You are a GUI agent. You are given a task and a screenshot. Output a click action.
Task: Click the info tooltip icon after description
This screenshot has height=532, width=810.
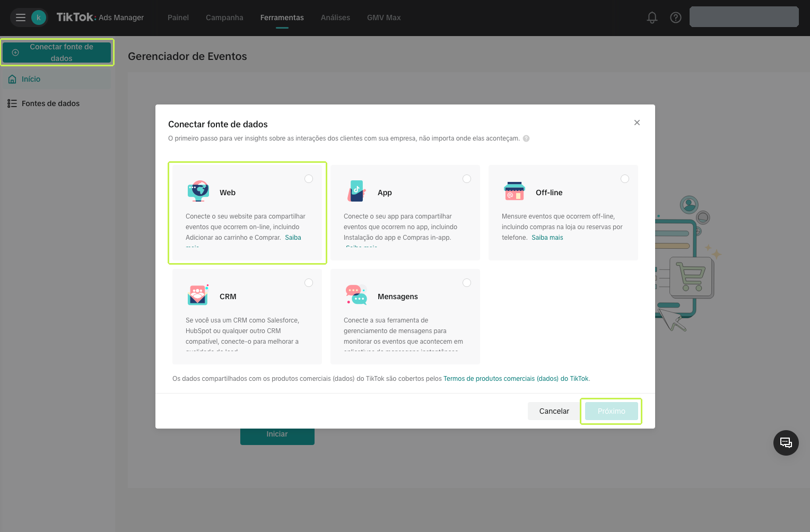526,138
